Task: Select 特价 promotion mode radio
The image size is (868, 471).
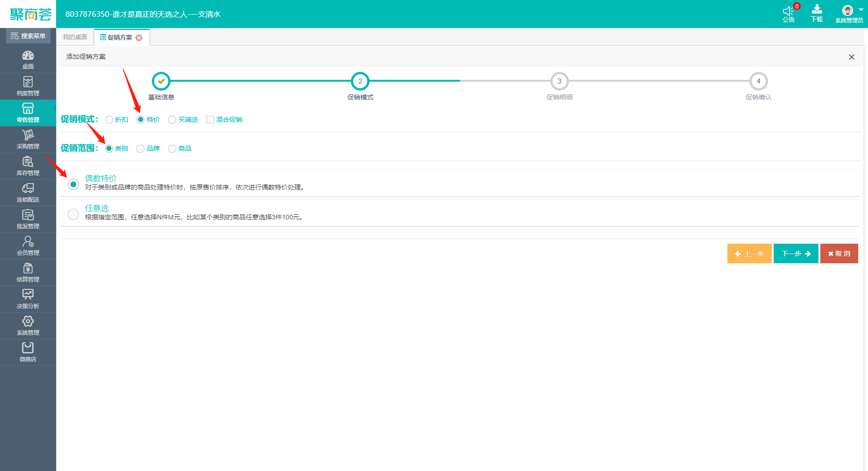Action: [x=140, y=120]
